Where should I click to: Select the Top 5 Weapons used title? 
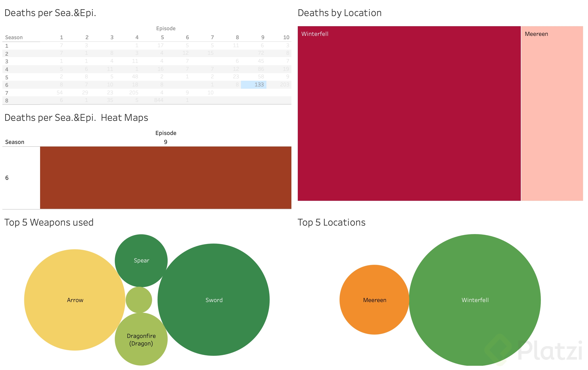49,222
